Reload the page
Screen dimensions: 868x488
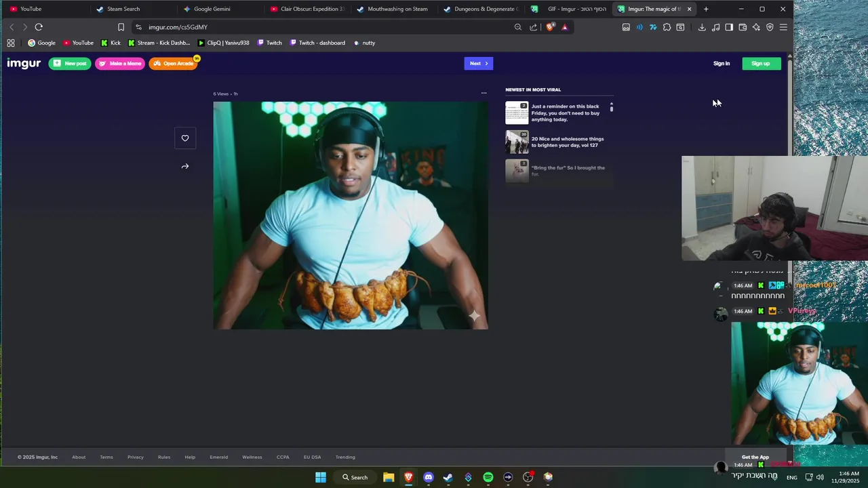pos(39,27)
